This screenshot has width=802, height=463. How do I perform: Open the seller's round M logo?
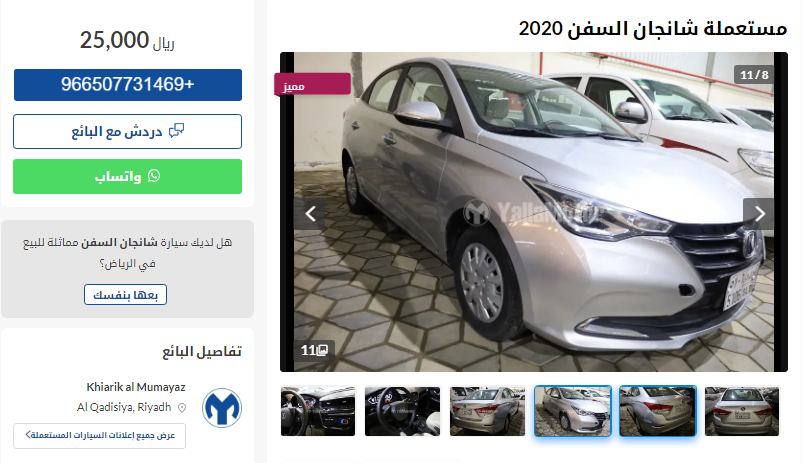[x=221, y=408]
